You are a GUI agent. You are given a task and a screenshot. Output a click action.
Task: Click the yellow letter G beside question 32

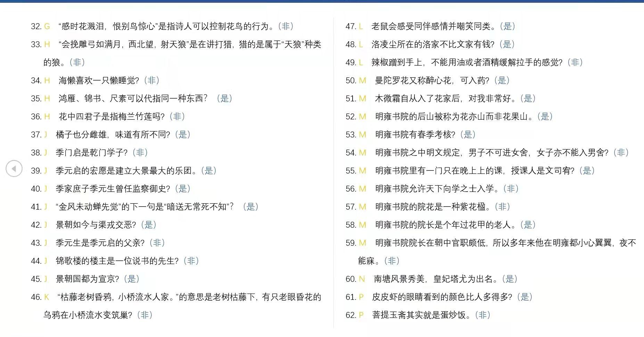pos(47,26)
